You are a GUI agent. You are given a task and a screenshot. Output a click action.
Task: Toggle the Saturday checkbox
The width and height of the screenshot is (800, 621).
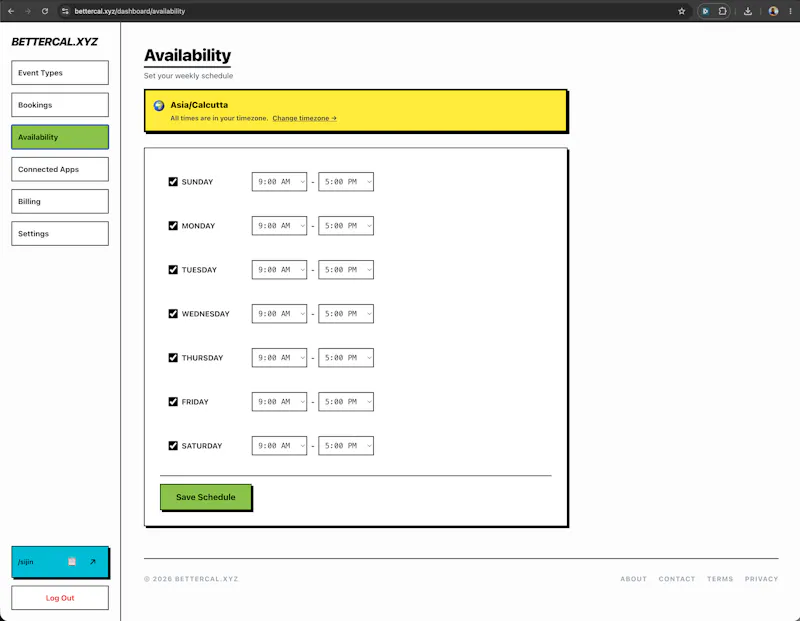point(173,445)
